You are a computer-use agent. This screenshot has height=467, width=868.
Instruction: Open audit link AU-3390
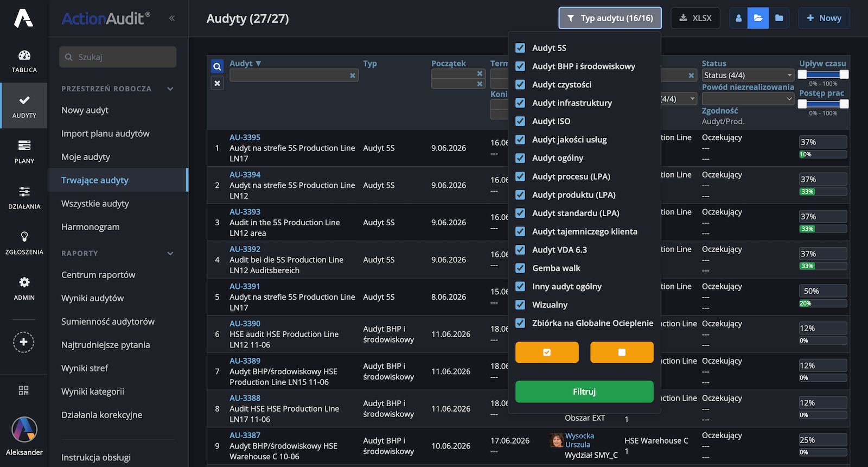pos(245,324)
